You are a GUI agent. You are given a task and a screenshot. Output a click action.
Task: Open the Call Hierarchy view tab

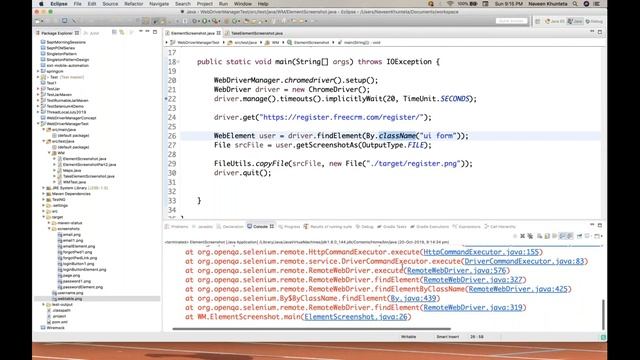pos(500,227)
